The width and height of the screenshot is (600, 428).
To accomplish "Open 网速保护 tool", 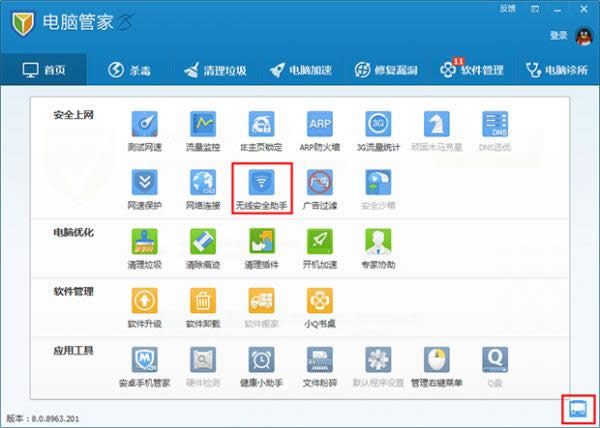I will (145, 189).
